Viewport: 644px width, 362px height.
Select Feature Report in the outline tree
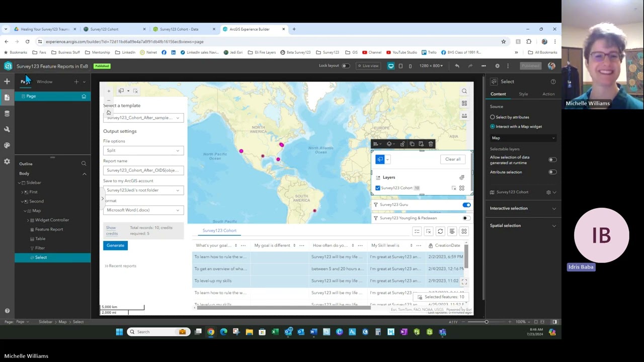49,229
